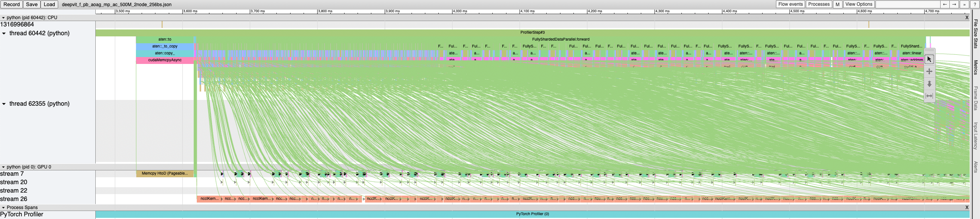Click the previous search result arrow
The image size is (980, 219).
(945, 4)
